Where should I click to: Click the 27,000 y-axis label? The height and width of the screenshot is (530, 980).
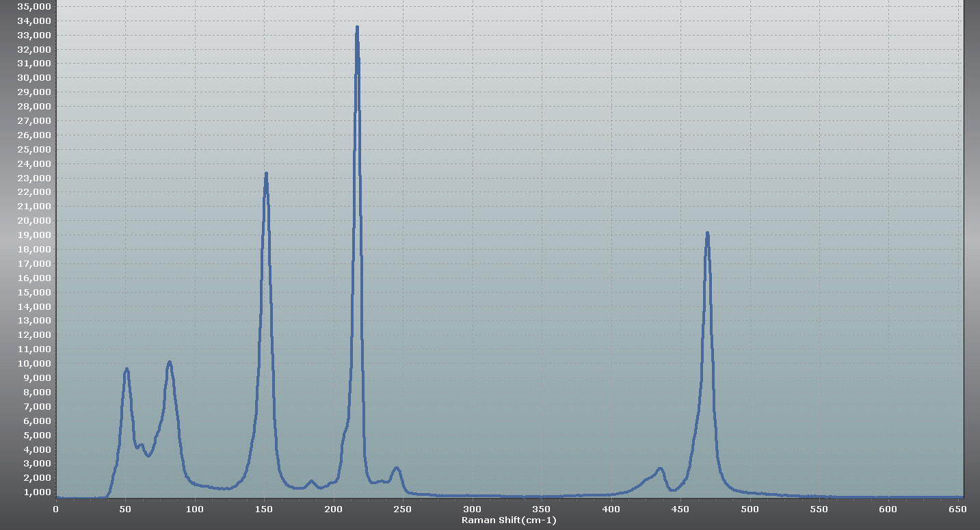click(33, 121)
